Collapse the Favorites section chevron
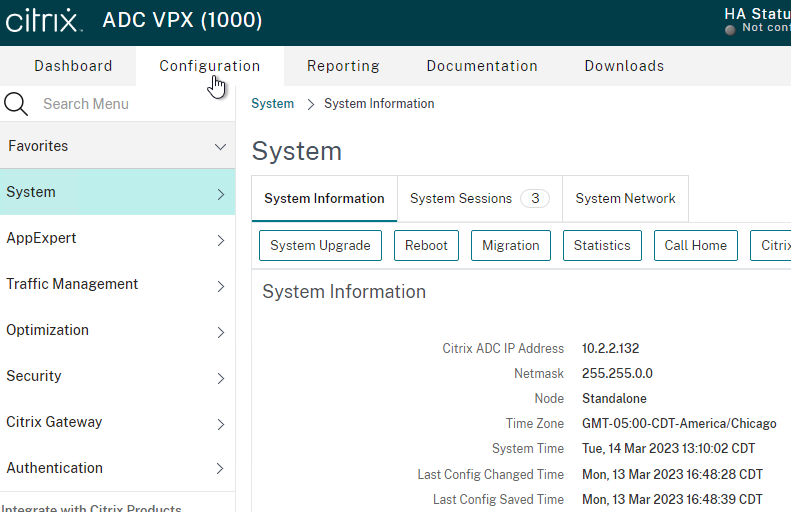791x512 pixels. coord(220,147)
